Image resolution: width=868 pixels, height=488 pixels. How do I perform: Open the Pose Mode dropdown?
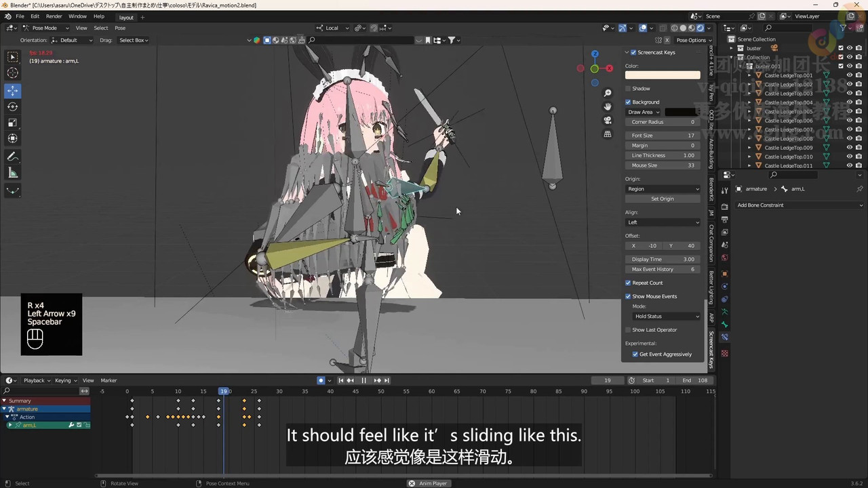(45, 28)
